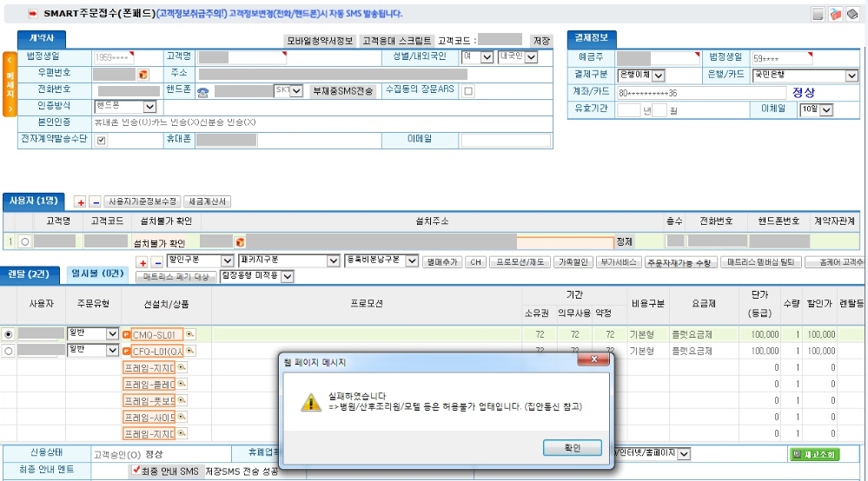Open the SKT carrier dropdown
The width and height of the screenshot is (868, 481).
[x=288, y=90]
